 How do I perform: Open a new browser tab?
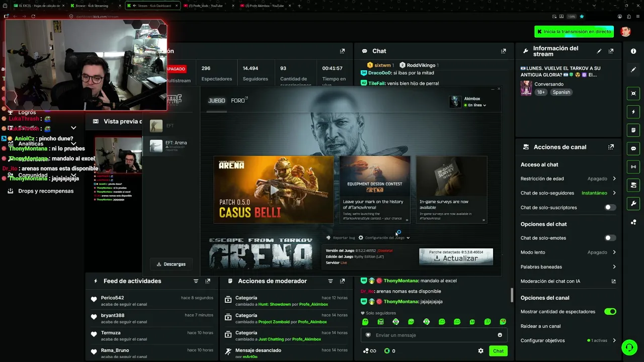pyautogui.click(x=299, y=6)
